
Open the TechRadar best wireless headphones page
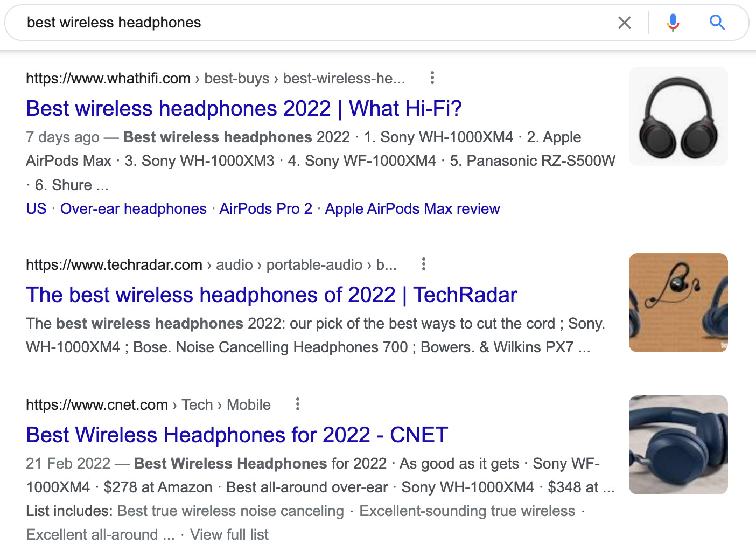pyautogui.click(x=271, y=295)
